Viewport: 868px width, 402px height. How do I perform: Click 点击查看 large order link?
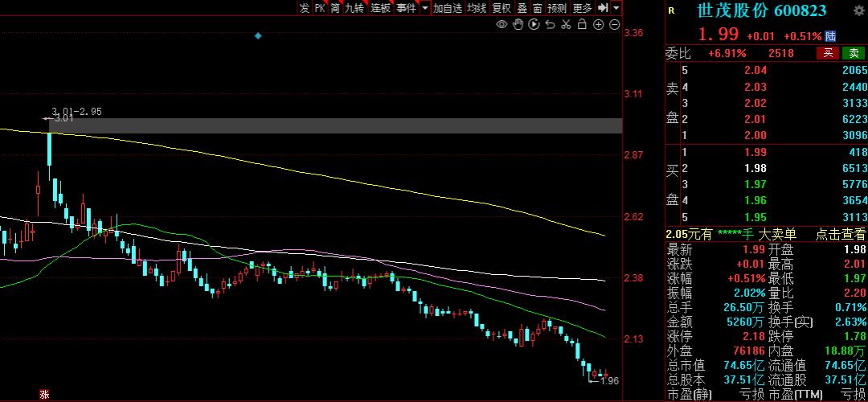(841, 234)
